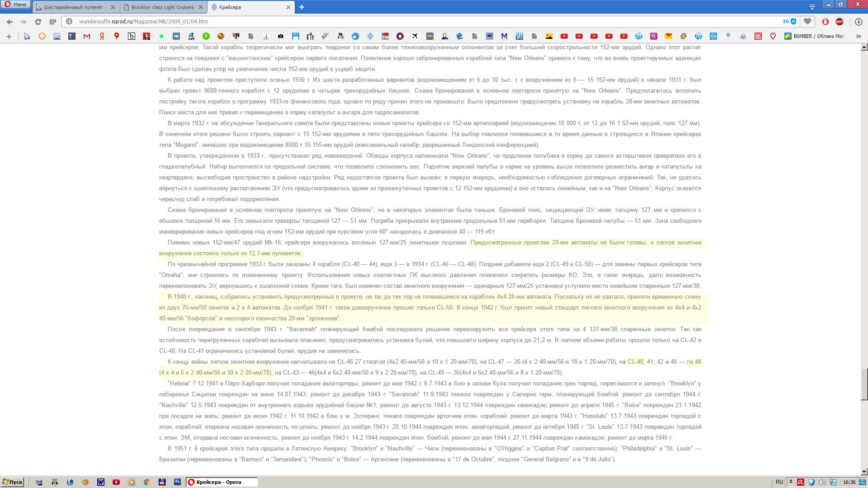Screen dimensions: 868x488
Task: Open the downloads arrow icon
Action: [859, 21]
